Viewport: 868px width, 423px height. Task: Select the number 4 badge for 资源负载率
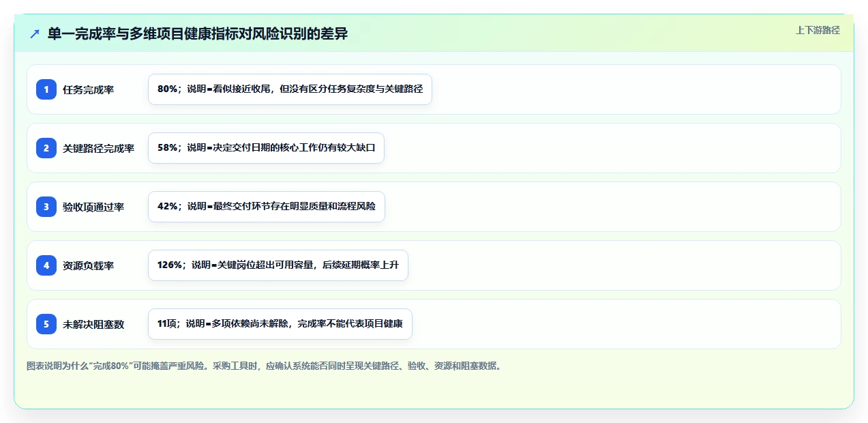click(46, 265)
